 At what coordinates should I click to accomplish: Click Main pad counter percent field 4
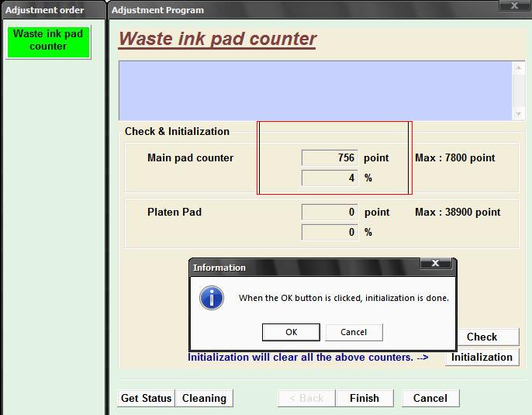pos(330,178)
